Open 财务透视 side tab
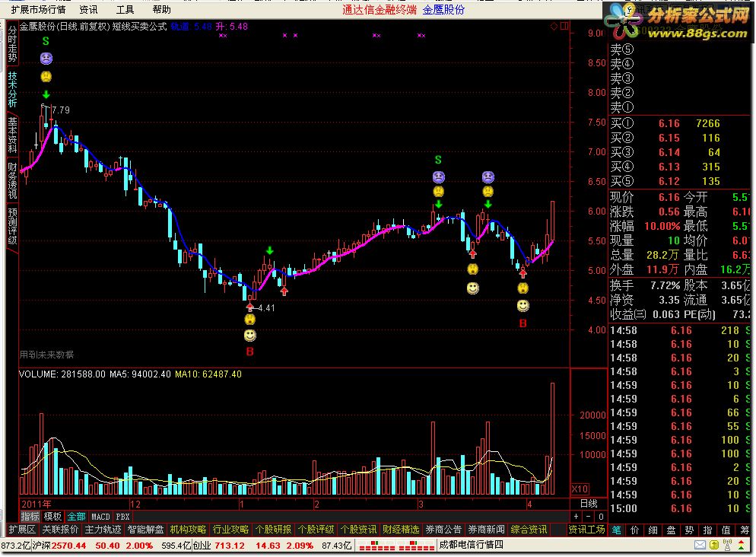This screenshot has height=557, width=756. (x=12, y=181)
